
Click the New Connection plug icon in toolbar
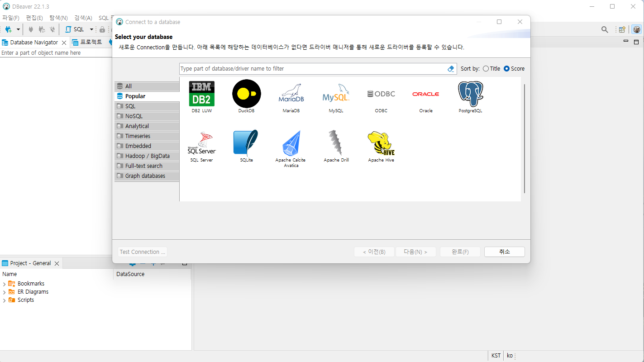coord(8,29)
